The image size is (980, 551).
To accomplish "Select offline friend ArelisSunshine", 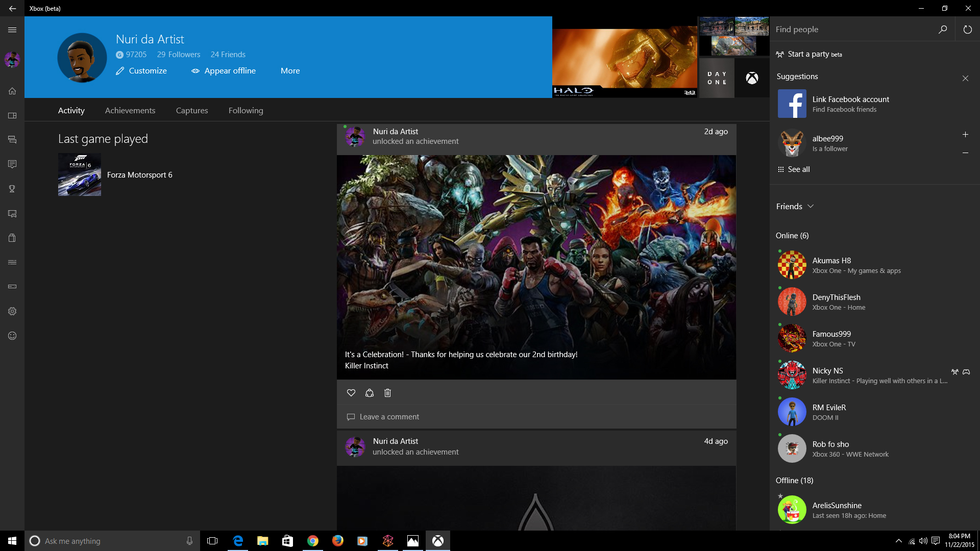I will coord(875,510).
